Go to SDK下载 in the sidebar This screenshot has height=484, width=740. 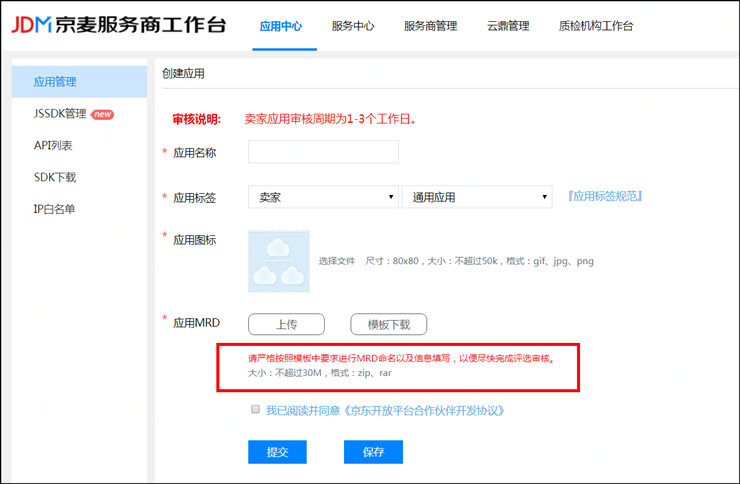click(55, 177)
